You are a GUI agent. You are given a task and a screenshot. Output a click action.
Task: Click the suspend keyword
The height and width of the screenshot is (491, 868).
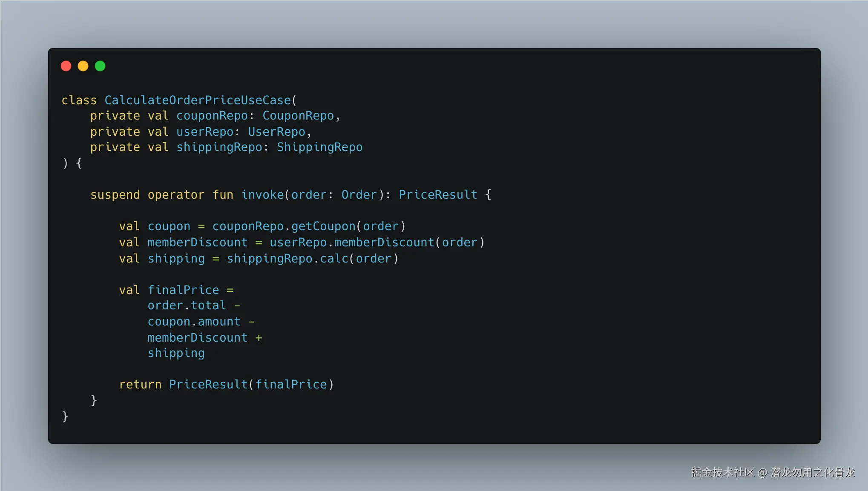(115, 195)
